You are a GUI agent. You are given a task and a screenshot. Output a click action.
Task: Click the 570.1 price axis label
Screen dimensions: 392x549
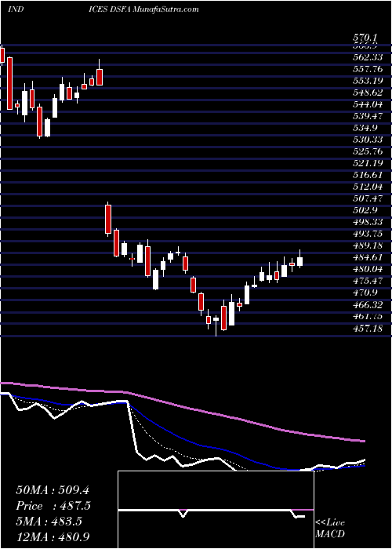[365, 37]
